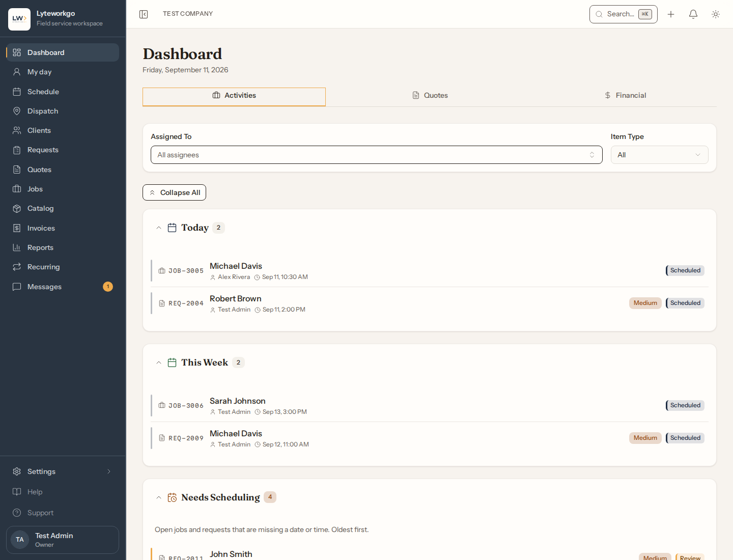
Task: Click the Lyteworkgo LW logo
Action: [x=19, y=19]
